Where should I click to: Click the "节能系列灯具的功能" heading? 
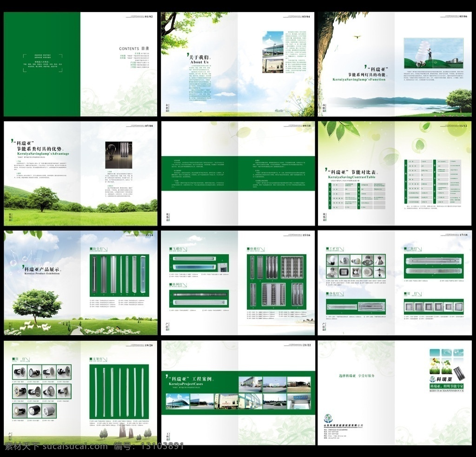click(x=366, y=75)
